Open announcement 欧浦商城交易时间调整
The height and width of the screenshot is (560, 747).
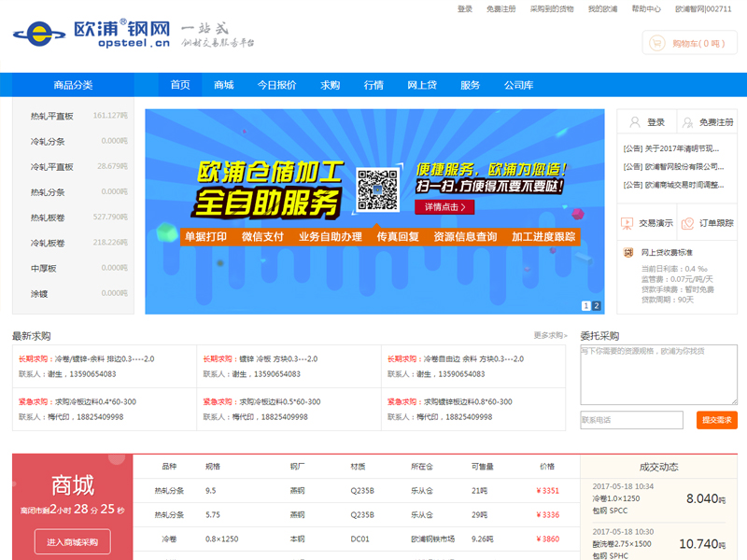coord(673,185)
